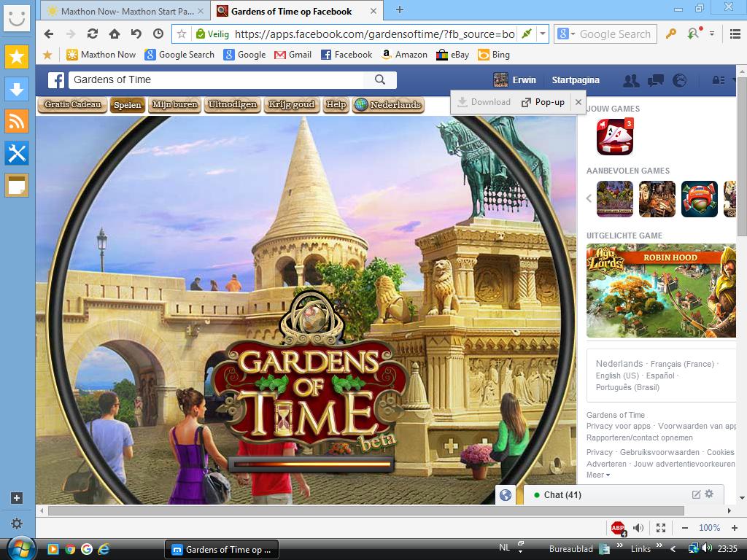Go to the browser home page
747x560 pixels.
click(x=115, y=34)
